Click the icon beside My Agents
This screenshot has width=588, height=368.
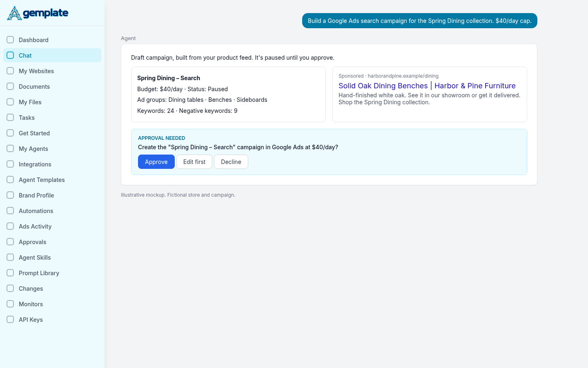(x=10, y=148)
